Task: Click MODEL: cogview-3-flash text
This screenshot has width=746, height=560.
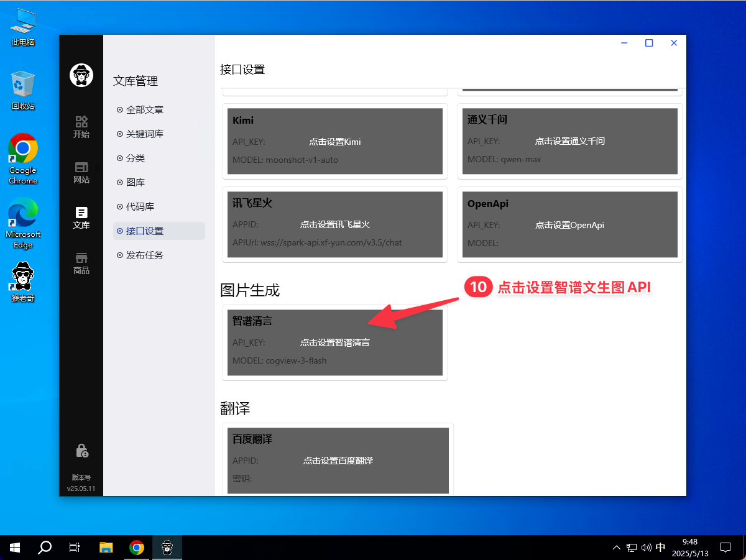Action: pos(280,360)
